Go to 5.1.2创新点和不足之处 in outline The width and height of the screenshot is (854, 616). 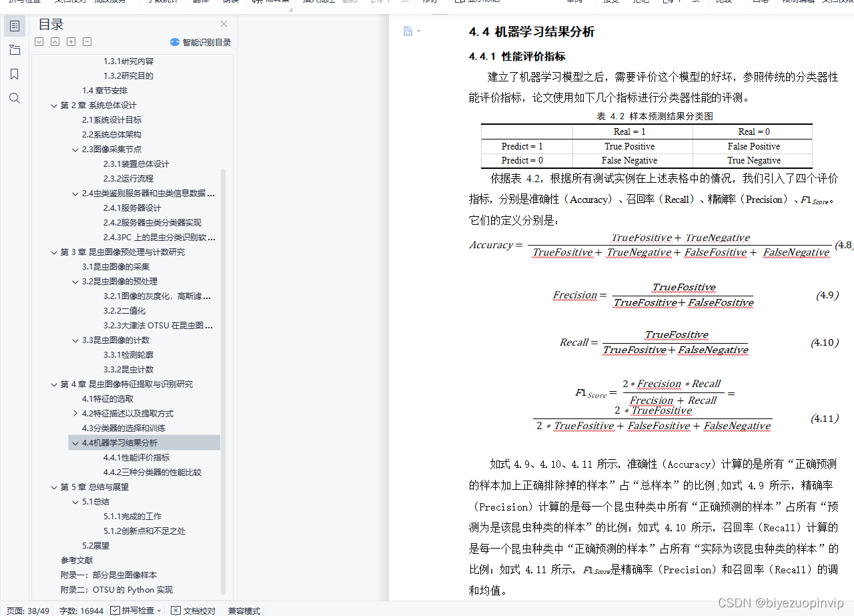pos(144,531)
